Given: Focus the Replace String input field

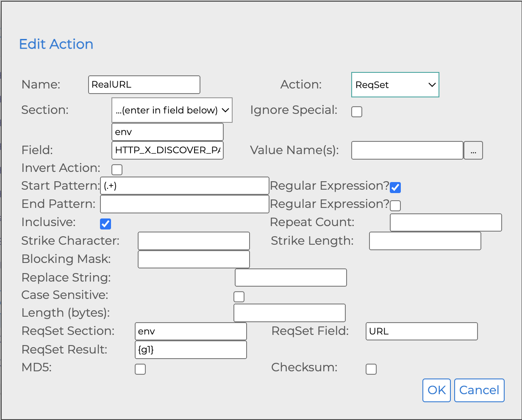Looking at the screenshot, I should click(x=291, y=278).
